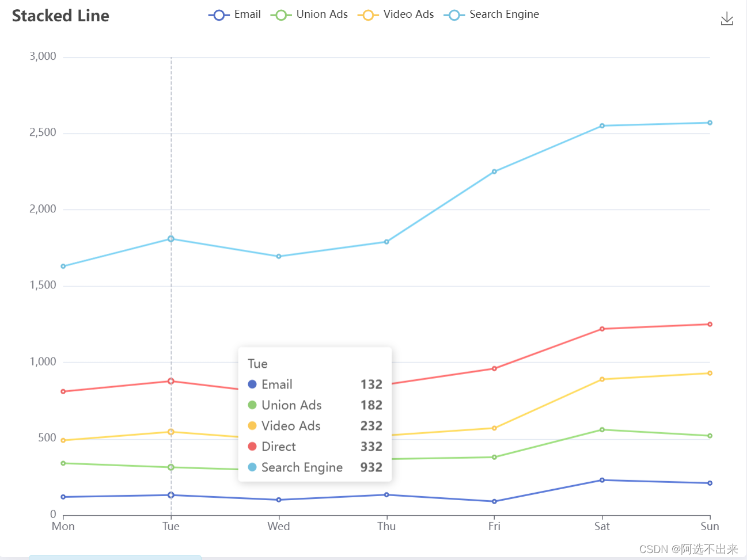The image size is (747, 560).
Task: Click the Search Engine data point on Fri
Action: [x=494, y=172]
